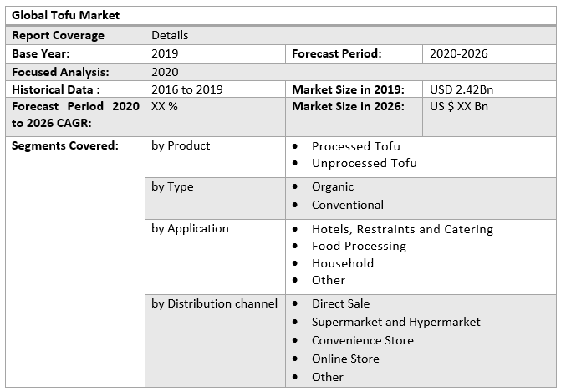Select the Organic type entry
This screenshot has height=392, width=561.
pos(333,186)
